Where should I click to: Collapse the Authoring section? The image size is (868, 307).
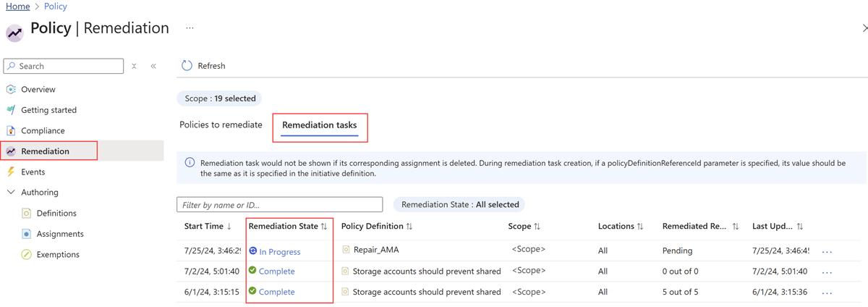11,193
